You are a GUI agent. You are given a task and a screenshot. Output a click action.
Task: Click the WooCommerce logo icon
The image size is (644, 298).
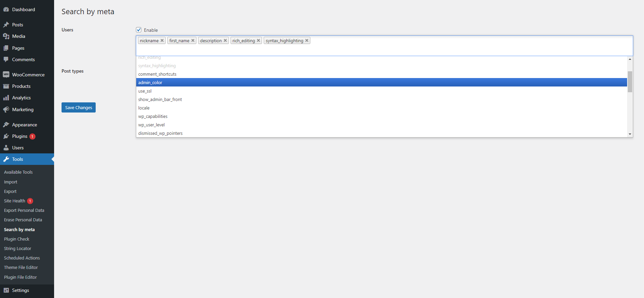[6, 75]
